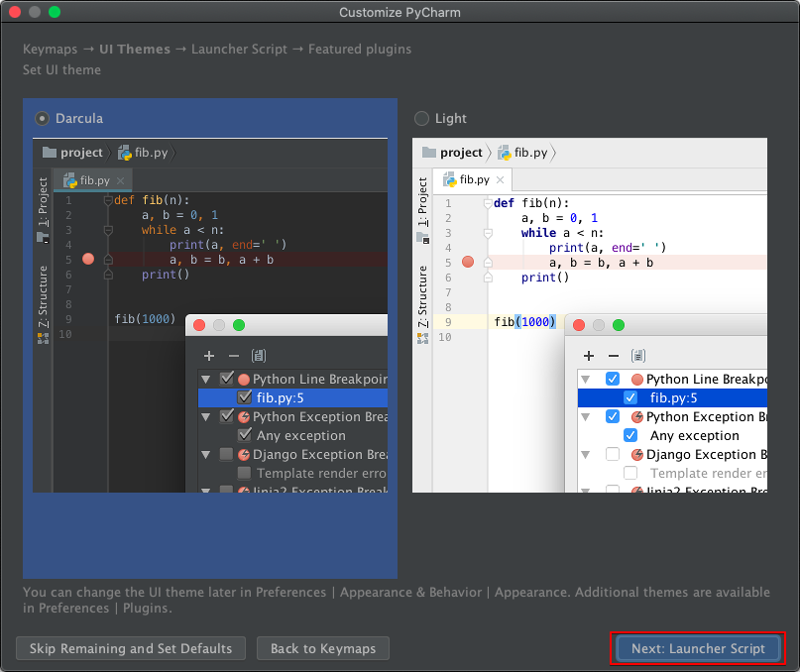Collapse Python Line Breakpoint tree node in Darcula preview
The width and height of the screenshot is (800, 672).
coord(206,380)
